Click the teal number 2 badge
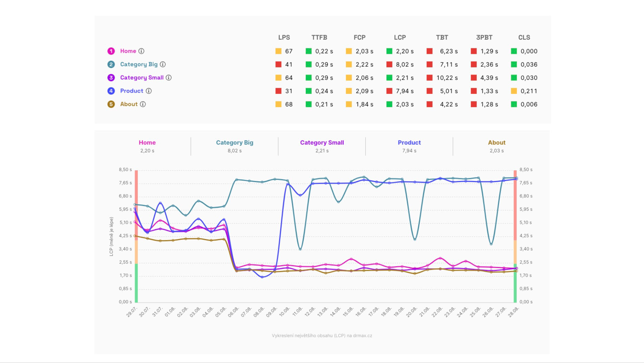 [111, 65]
